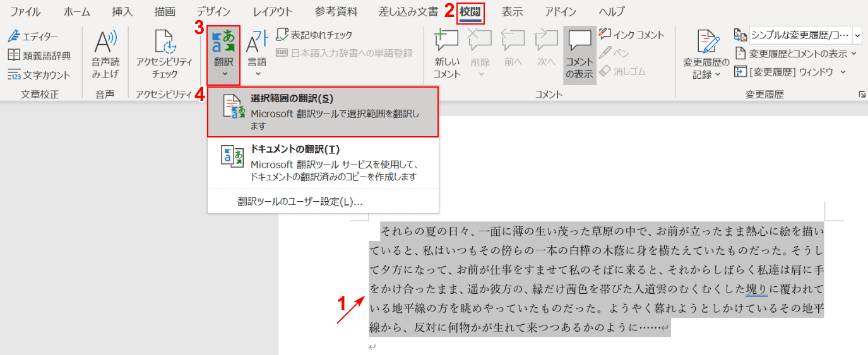This screenshot has height=355, width=868.
Task: Select the 校閲 tab
Action: 470,11
